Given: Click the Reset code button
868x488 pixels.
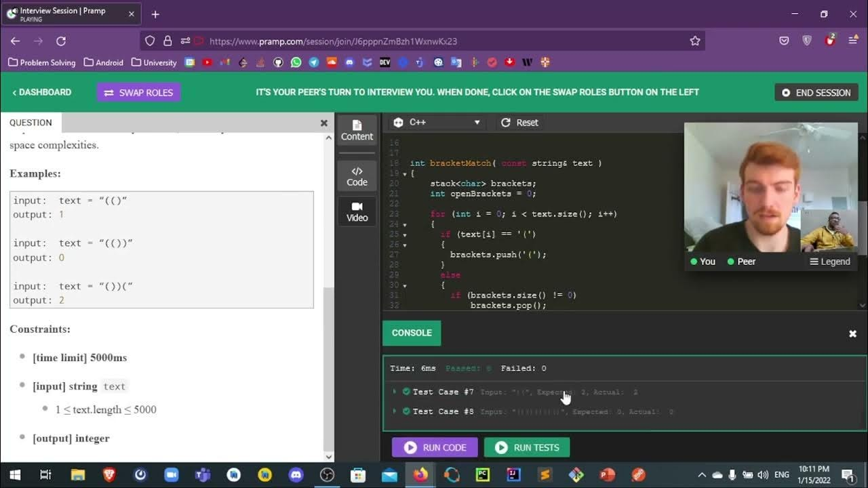Looking at the screenshot, I should (x=519, y=123).
